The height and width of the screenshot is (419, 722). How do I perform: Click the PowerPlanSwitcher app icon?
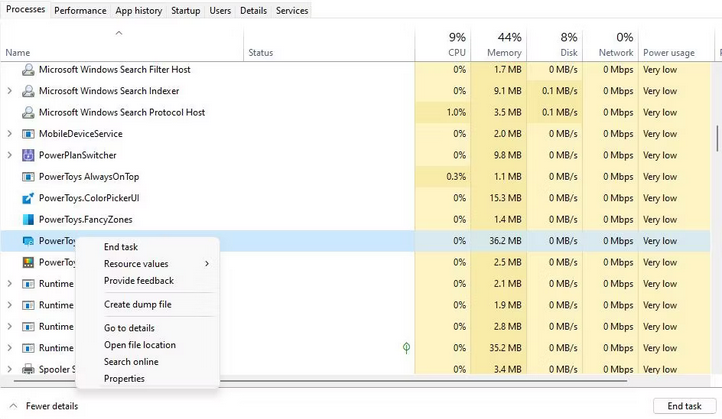click(28, 155)
